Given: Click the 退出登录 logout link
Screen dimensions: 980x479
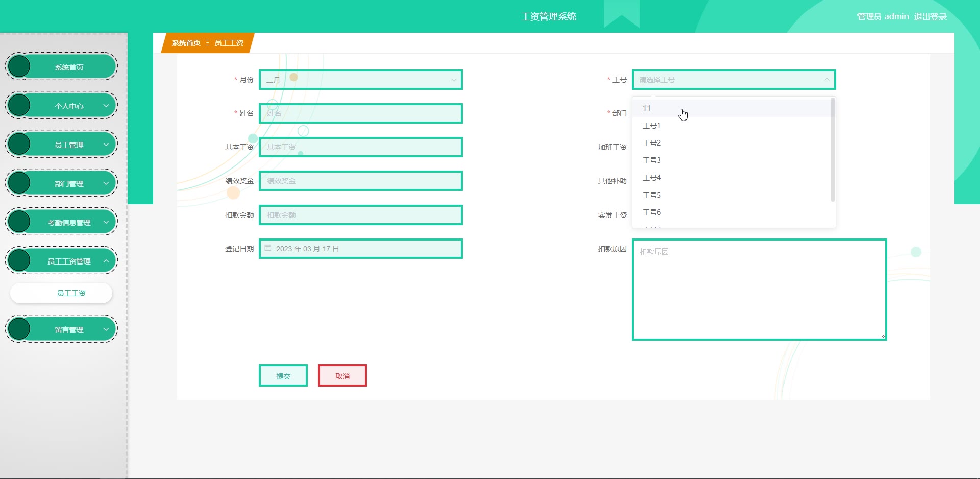Looking at the screenshot, I should [x=930, y=16].
